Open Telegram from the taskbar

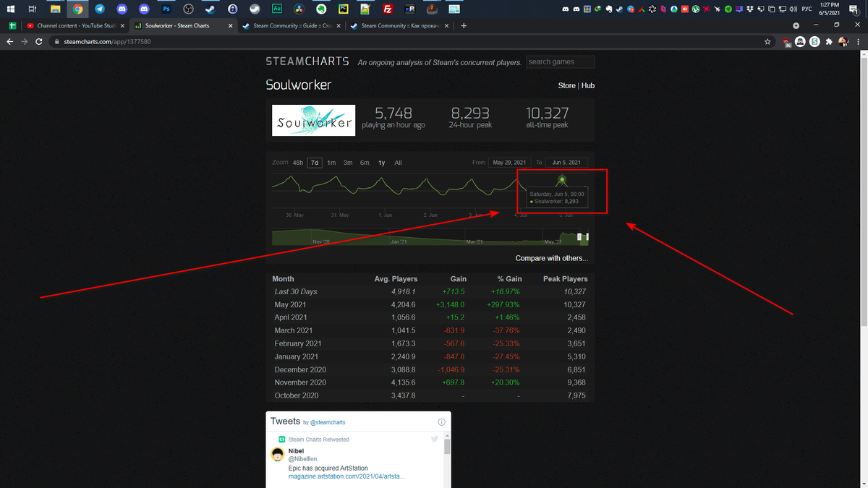click(100, 9)
